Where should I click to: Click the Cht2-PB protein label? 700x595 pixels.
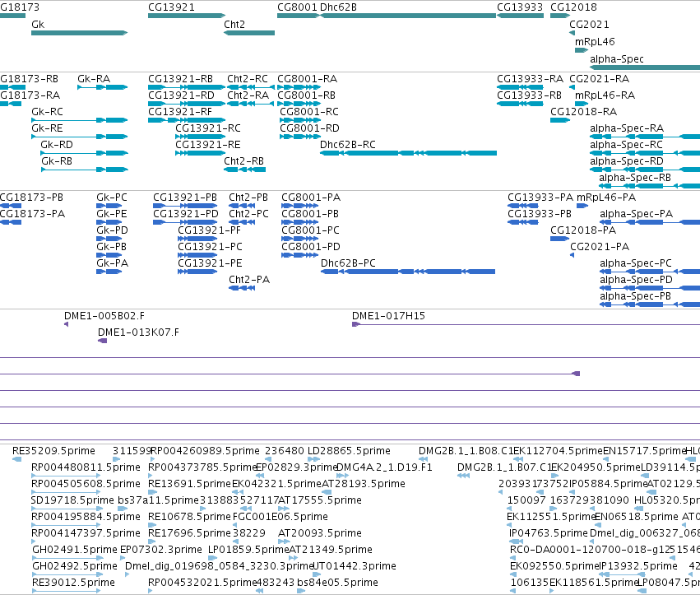(x=248, y=197)
